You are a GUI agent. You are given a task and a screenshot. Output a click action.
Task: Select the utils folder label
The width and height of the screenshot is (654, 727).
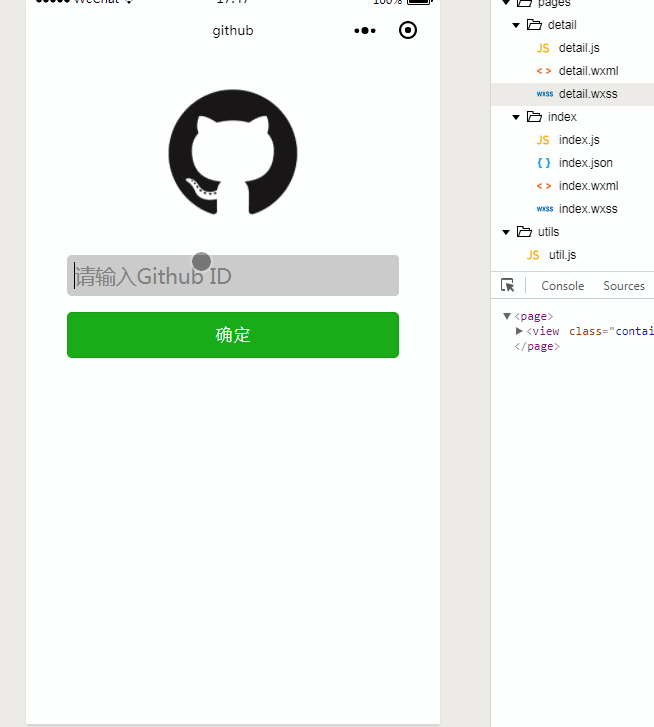548,232
